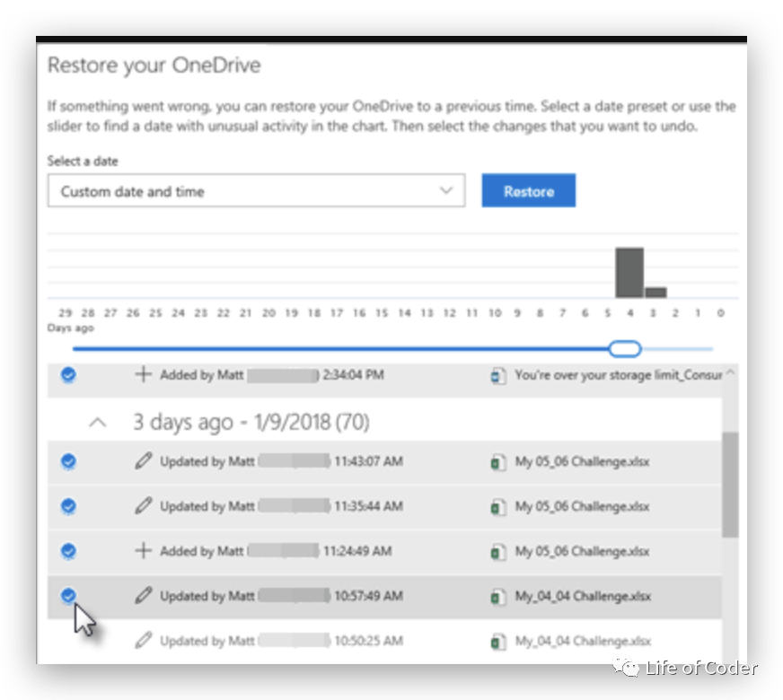The height and width of the screenshot is (700, 783).
Task: Click pencil icon on 11:35:44 AM row
Action: coord(144,506)
